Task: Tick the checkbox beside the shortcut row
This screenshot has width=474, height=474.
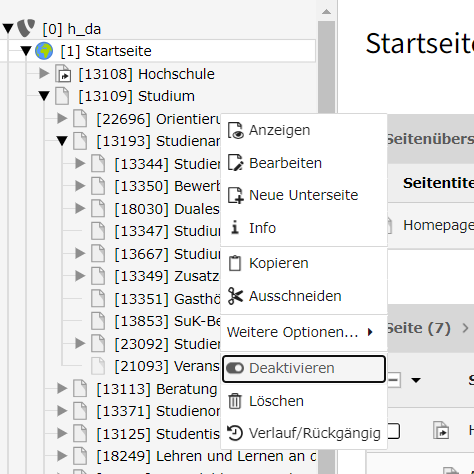Action: (393, 431)
